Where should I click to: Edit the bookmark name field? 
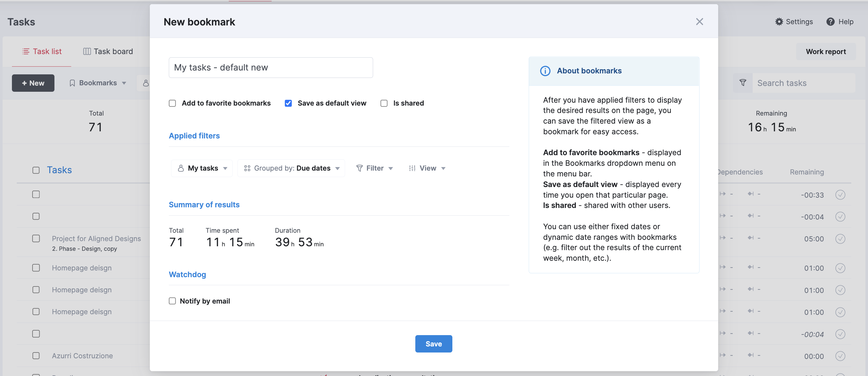[271, 67]
